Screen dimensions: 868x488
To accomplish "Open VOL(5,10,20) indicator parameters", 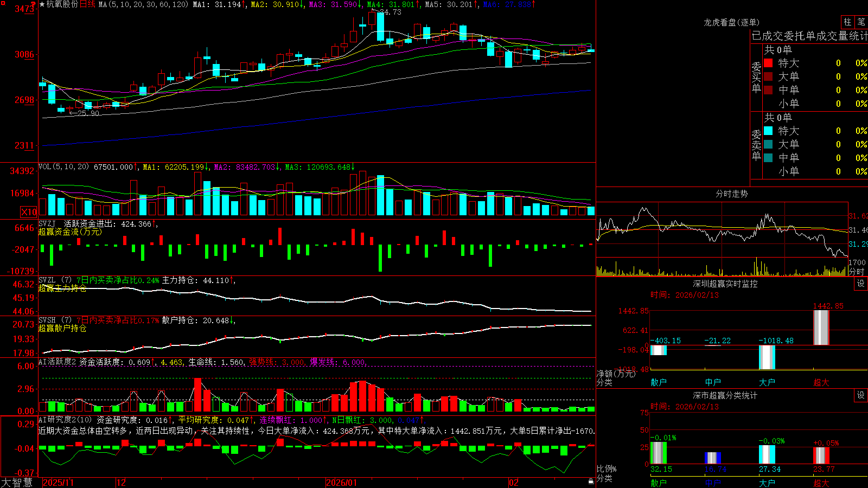I will tap(64, 167).
